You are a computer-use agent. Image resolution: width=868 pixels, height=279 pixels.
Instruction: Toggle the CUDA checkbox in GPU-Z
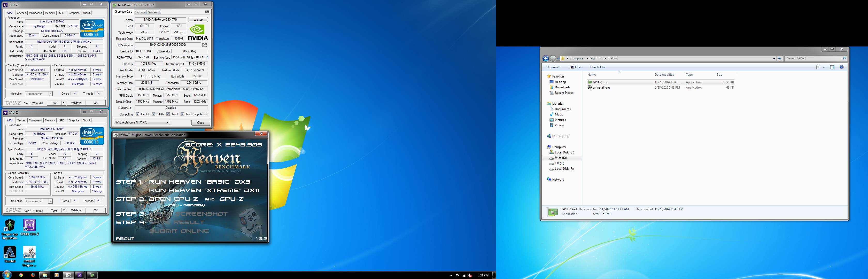tap(153, 114)
